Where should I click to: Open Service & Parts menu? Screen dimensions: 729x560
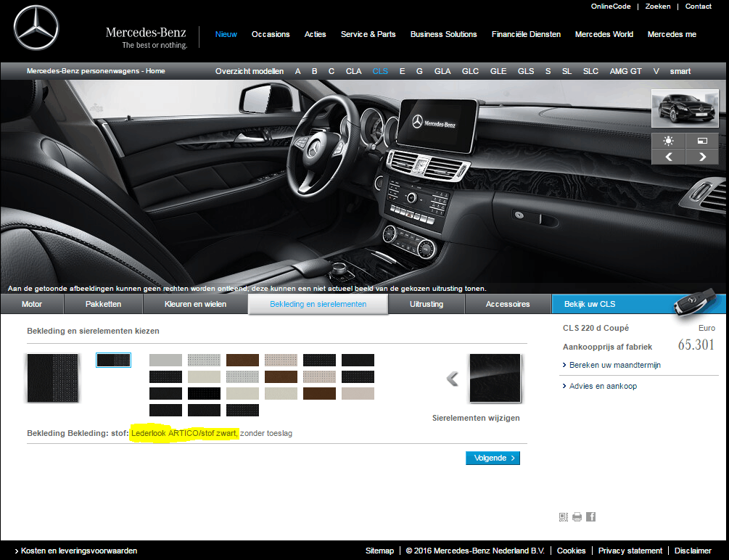click(368, 34)
